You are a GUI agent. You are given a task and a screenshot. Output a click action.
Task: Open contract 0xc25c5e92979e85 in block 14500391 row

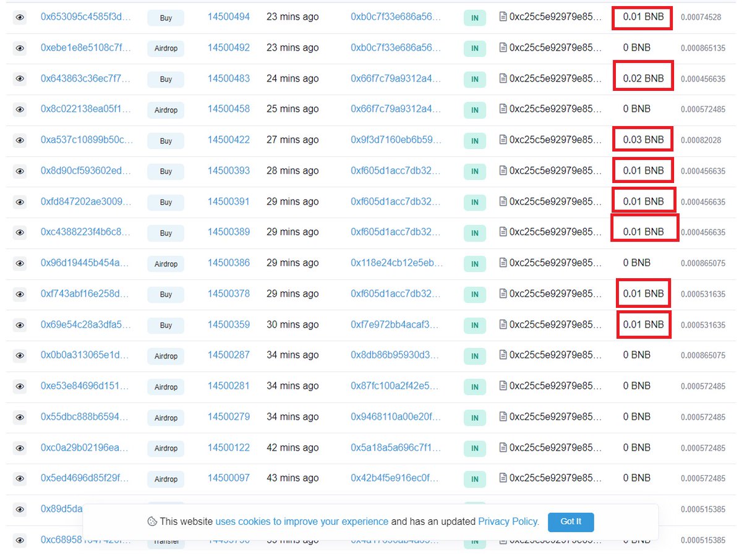(555, 202)
